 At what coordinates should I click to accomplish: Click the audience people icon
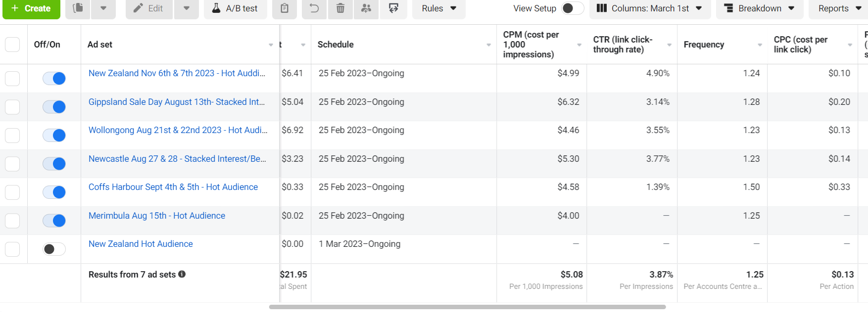coord(366,8)
